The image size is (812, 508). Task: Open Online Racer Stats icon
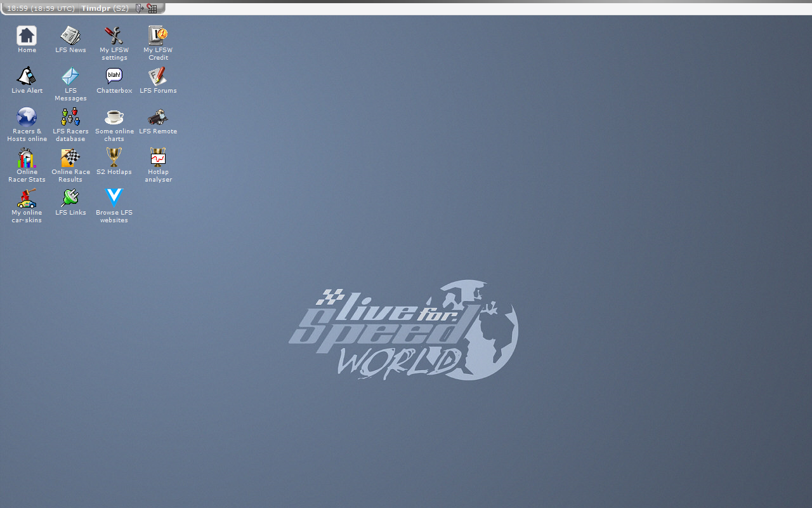coord(27,157)
